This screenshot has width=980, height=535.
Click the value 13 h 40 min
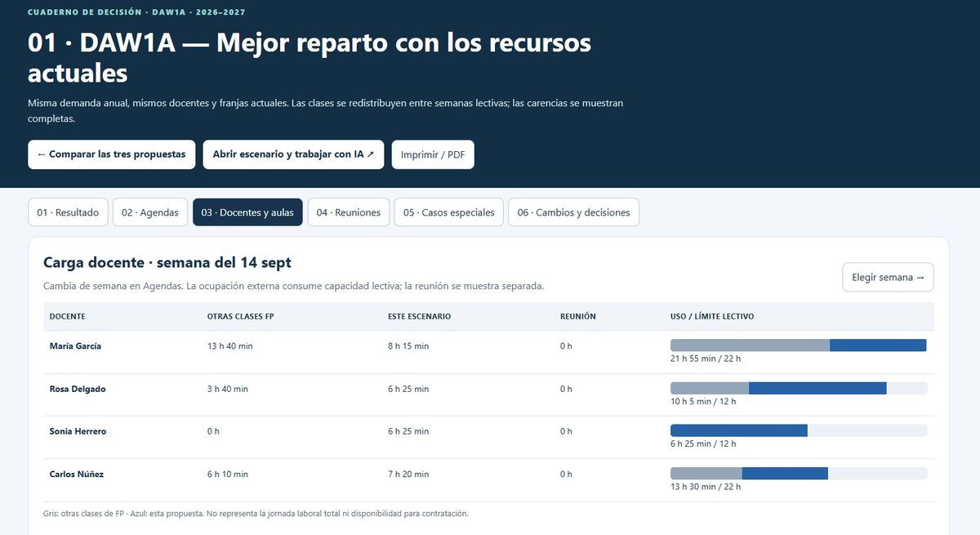coord(230,346)
